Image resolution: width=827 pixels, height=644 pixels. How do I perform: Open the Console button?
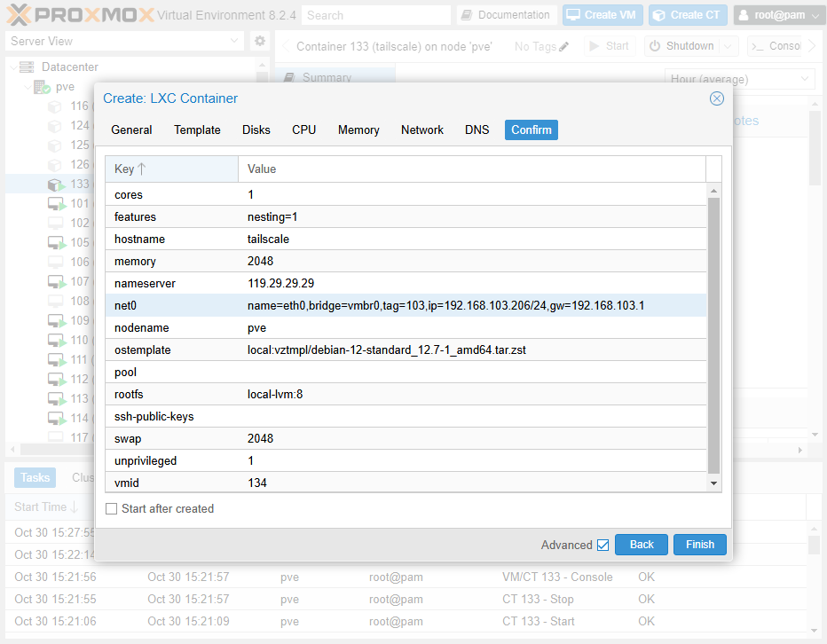(776, 46)
